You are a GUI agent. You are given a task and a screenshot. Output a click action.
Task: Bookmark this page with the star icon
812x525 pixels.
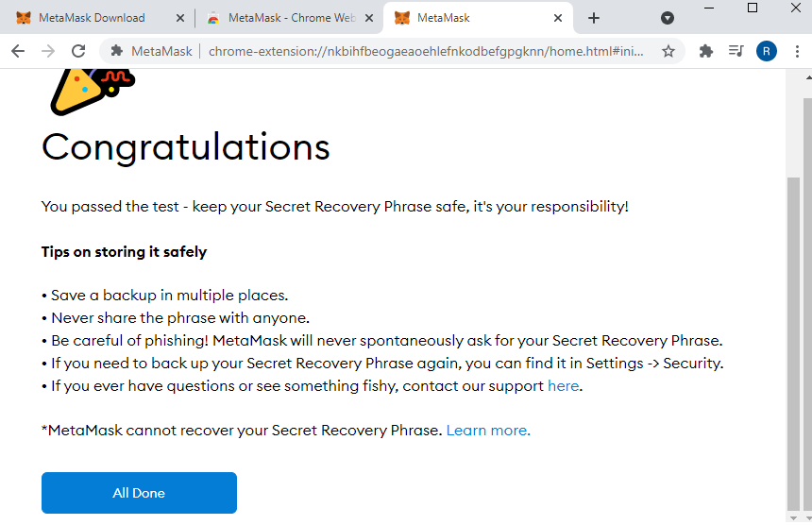[668, 51]
